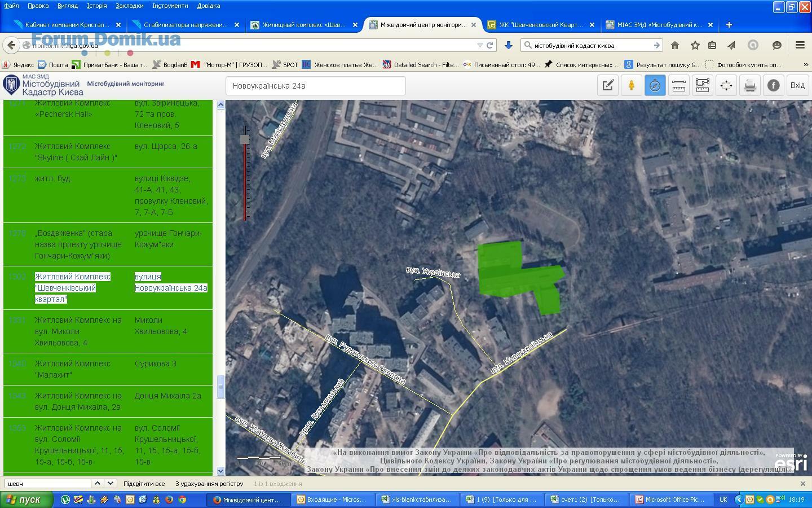The height and width of the screenshot is (508, 812).
Task: Share map via Facebook icon
Action: pyautogui.click(x=774, y=85)
